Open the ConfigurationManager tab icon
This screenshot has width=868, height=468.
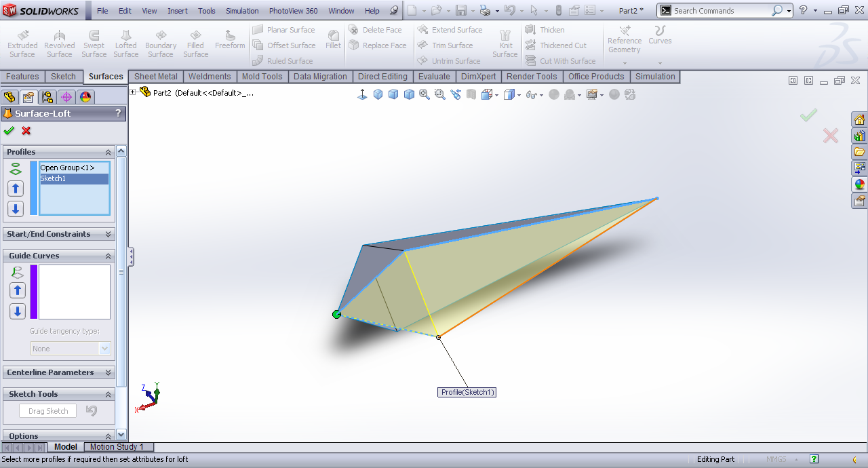pyautogui.click(x=47, y=97)
